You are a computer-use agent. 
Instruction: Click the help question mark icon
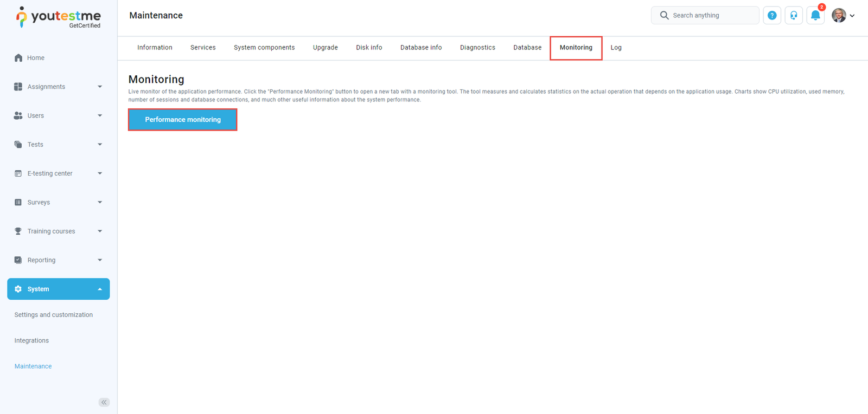click(x=771, y=16)
